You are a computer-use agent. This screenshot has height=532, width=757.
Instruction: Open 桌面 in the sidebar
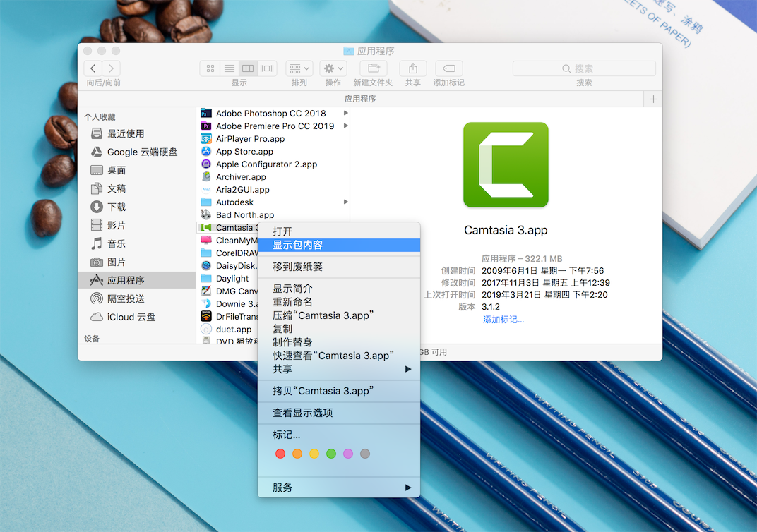[x=137, y=170]
